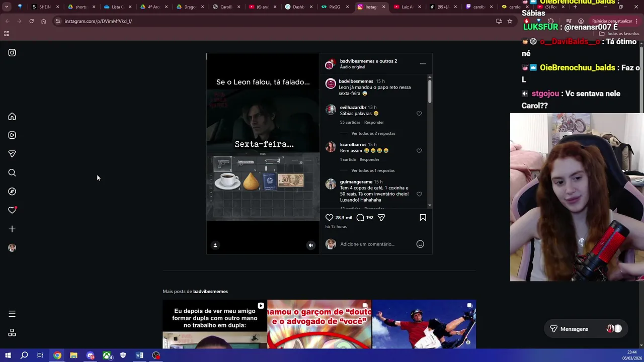
Task: View site information icon in address bar
Action: 58,21
